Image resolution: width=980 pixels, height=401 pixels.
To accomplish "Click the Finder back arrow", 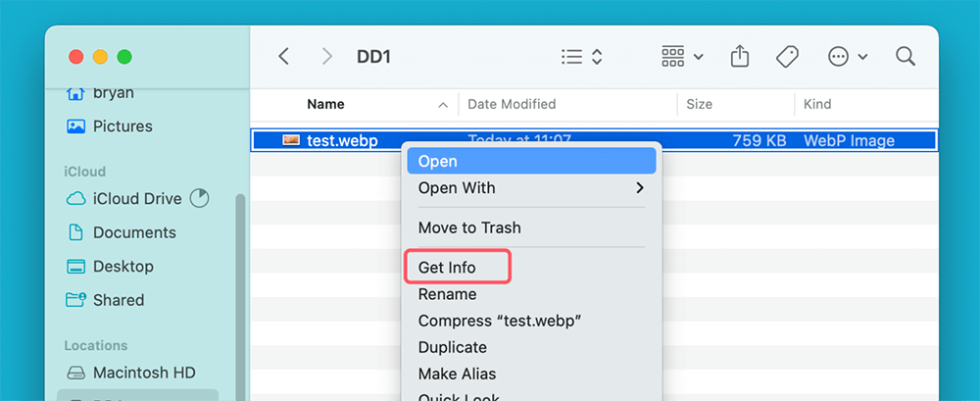I will [284, 57].
